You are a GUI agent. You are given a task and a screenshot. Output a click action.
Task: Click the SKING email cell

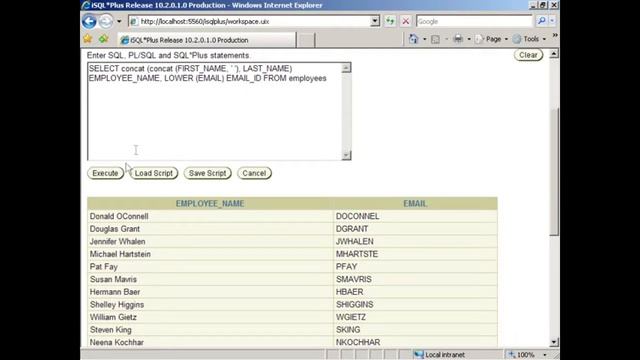416,330
